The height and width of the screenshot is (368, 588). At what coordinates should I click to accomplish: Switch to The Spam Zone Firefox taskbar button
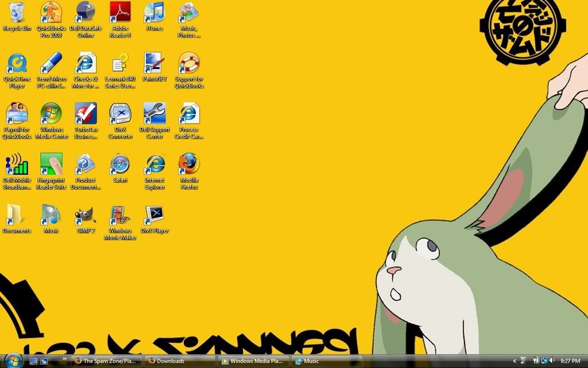point(106,361)
